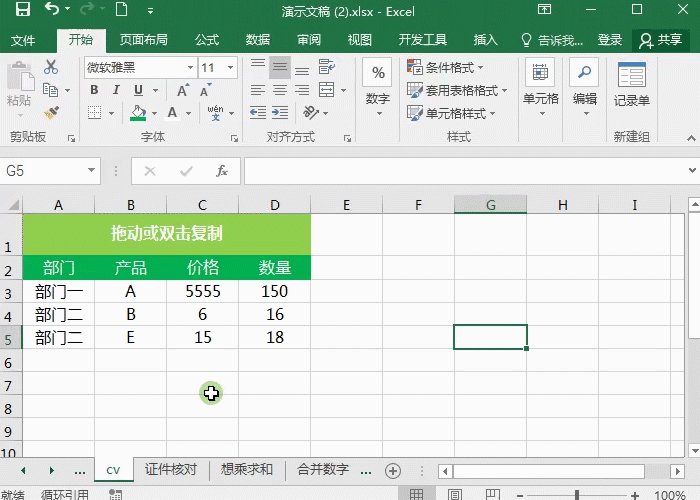Screen dimensions: 700x500
Task: Click the Select All corner triangle
Action: [12, 205]
